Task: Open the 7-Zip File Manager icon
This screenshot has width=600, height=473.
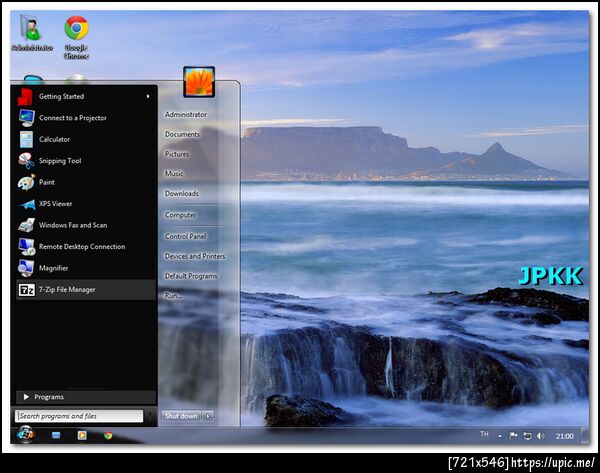Action: tap(27, 290)
